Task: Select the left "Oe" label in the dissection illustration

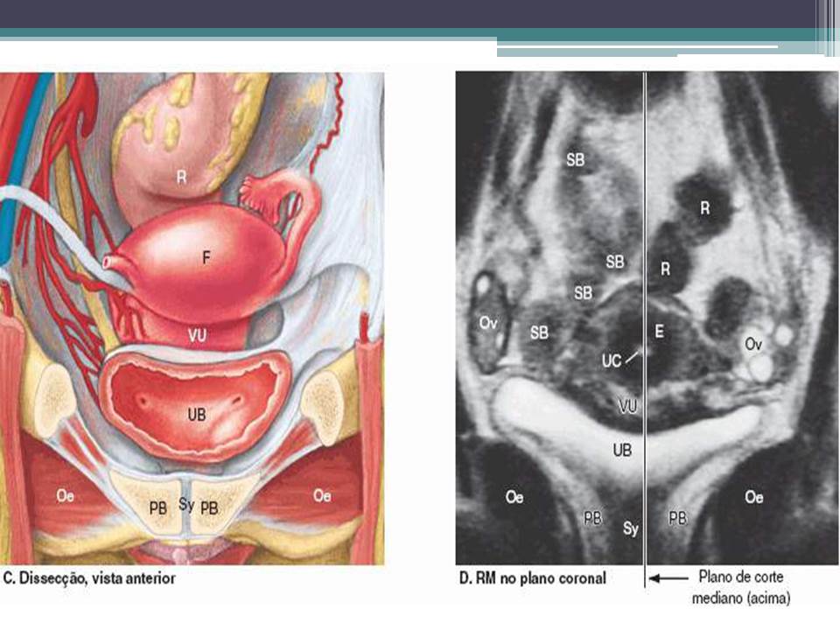Action: (65, 496)
